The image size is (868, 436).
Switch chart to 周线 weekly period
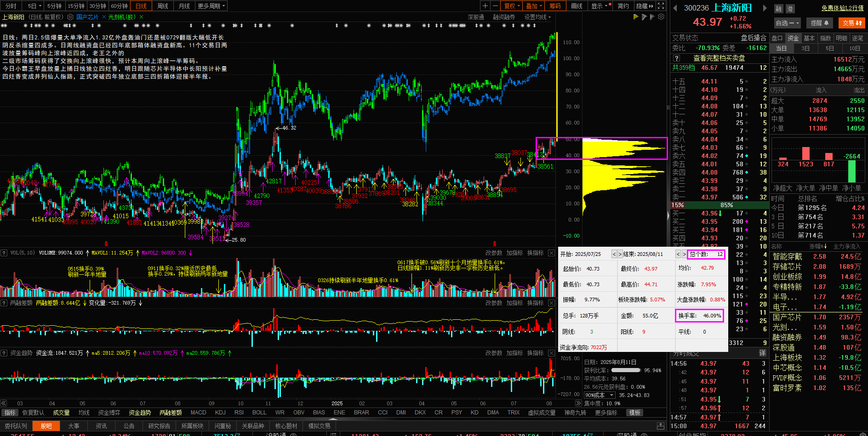coord(163,6)
